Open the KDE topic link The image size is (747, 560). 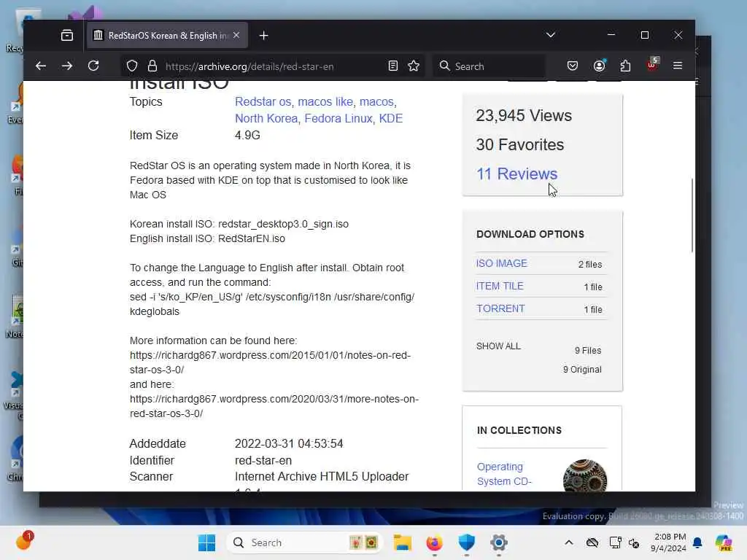(391, 119)
